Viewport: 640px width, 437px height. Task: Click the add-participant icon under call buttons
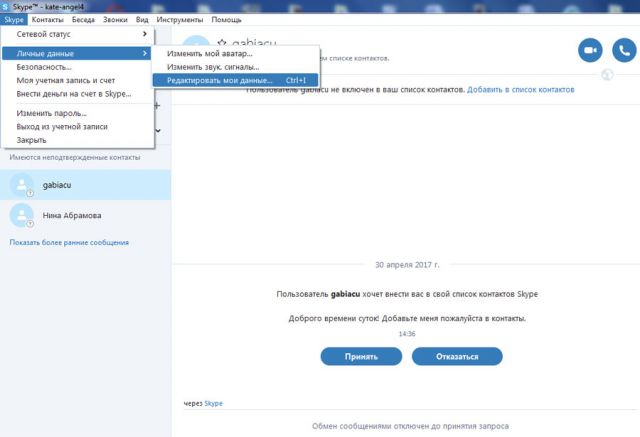[607, 75]
